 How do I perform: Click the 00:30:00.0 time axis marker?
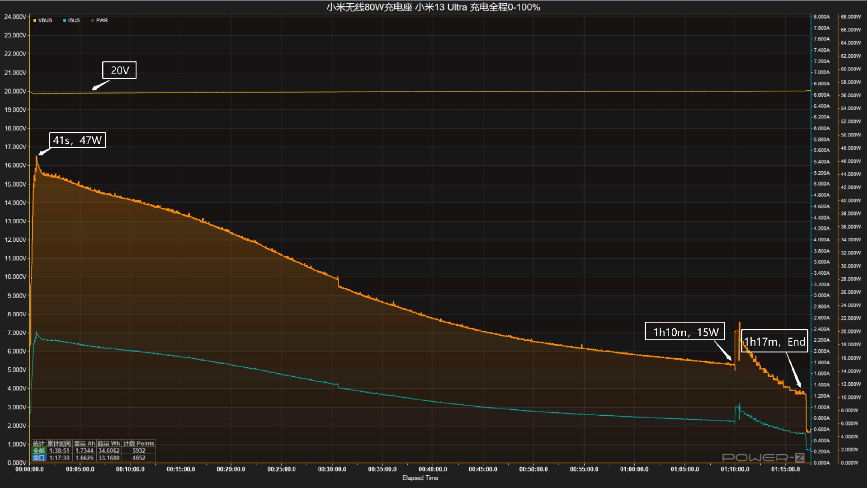pos(332,469)
